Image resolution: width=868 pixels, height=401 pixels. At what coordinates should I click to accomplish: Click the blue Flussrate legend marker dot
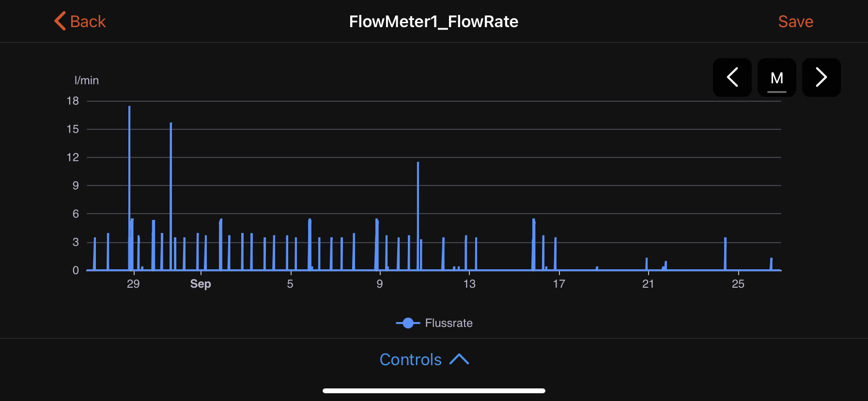(x=408, y=323)
